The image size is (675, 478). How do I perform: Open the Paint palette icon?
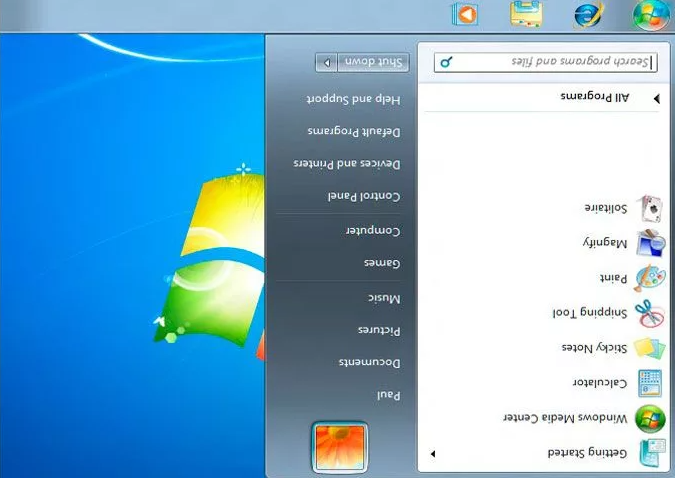tap(650, 278)
